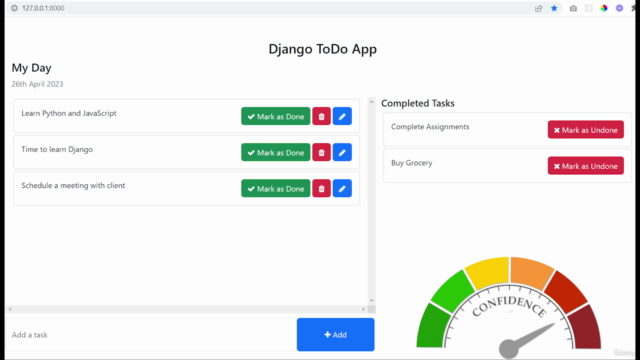
Task: Click the browser bookmark star icon
Action: pyautogui.click(x=554, y=8)
